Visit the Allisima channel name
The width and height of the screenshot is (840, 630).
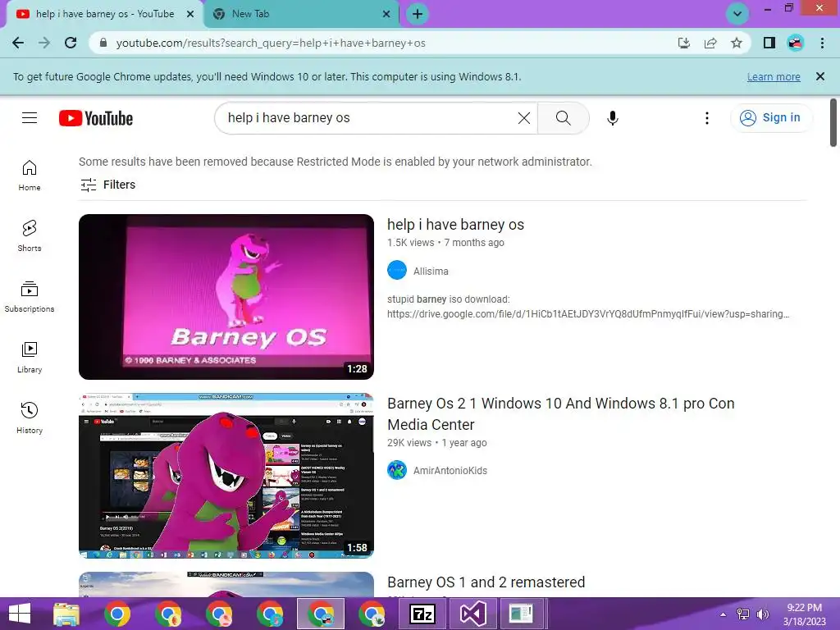pos(431,271)
